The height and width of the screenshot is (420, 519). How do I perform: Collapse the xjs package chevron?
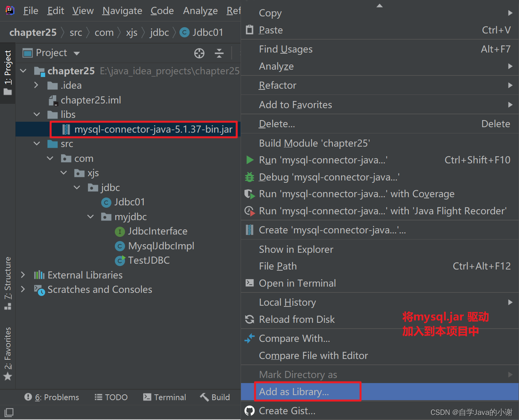point(64,173)
